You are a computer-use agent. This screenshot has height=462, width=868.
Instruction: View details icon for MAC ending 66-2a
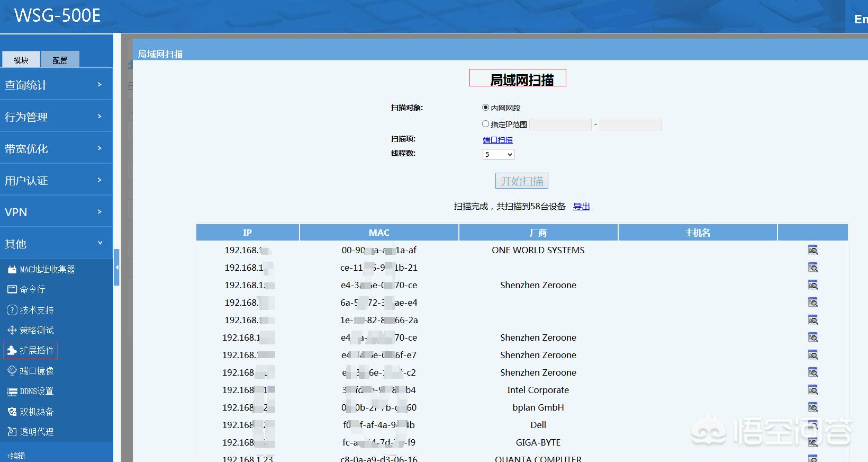[x=813, y=320]
